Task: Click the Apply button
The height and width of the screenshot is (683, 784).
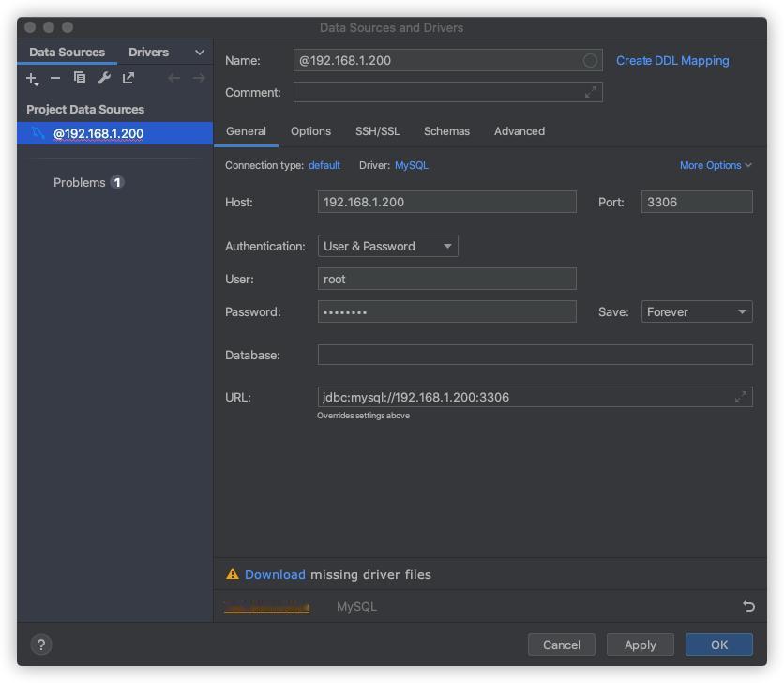Action: (640, 645)
